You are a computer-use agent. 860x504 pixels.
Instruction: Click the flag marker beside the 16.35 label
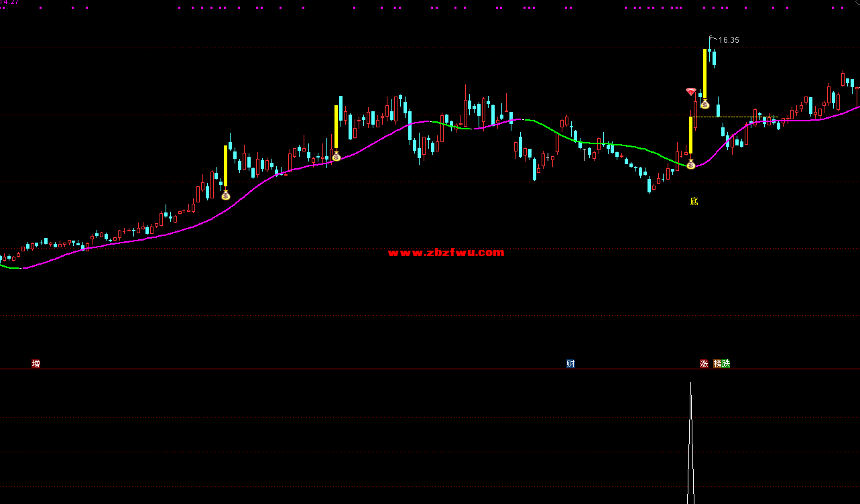click(712, 38)
